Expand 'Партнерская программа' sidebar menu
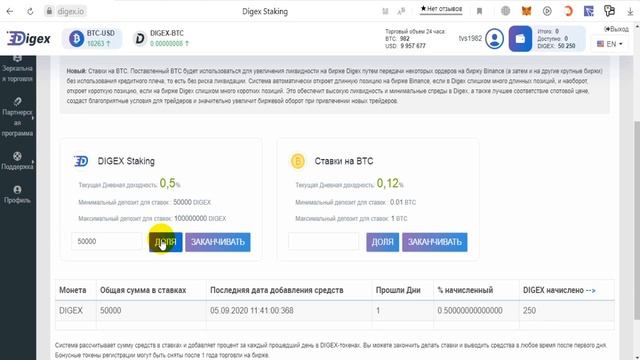The width and height of the screenshot is (640, 360). pos(18,118)
